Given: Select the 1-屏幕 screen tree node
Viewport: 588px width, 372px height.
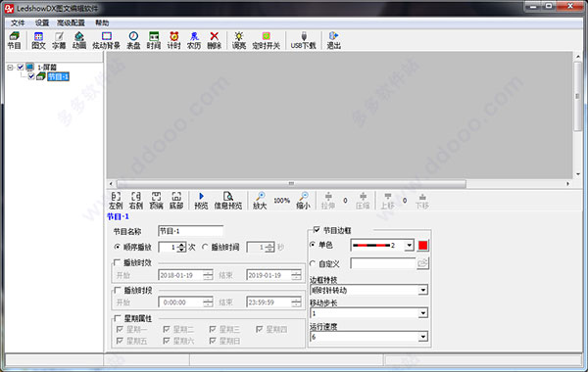Looking at the screenshot, I should (x=47, y=67).
